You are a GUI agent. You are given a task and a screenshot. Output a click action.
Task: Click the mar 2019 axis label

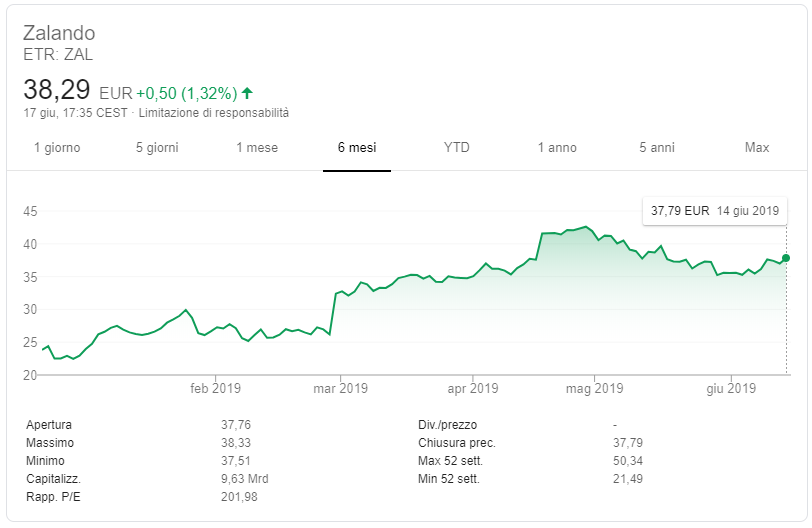(340, 388)
